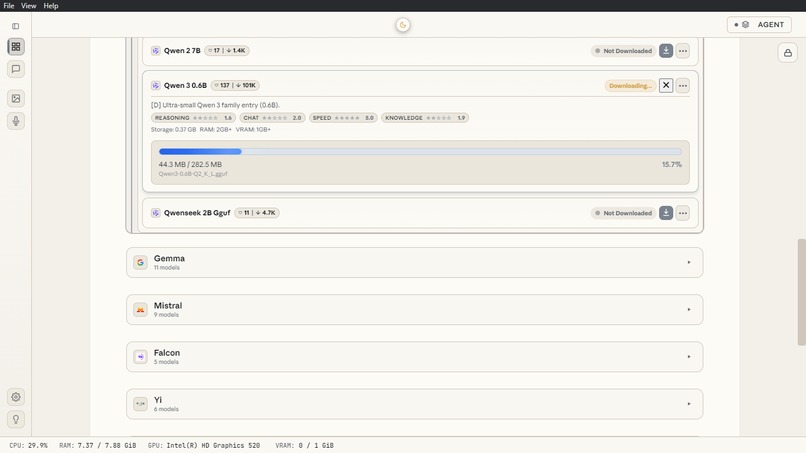Viewport: 806px width, 453px height.
Task: Open the View menu
Action: (29, 6)
